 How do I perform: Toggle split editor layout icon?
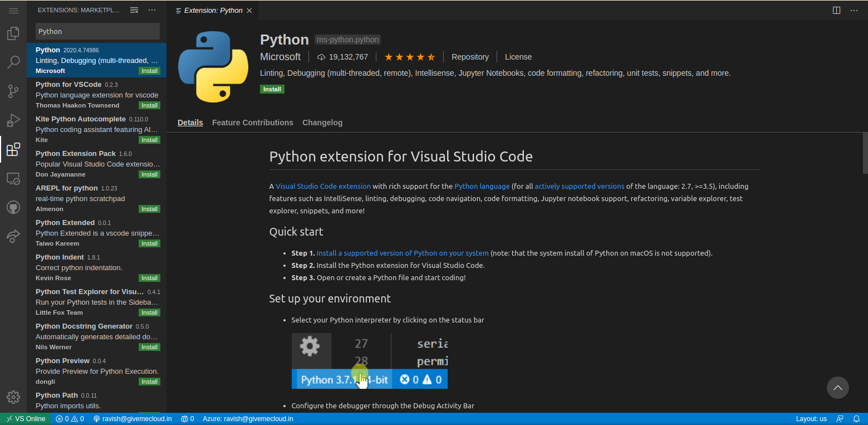click(836, 11)
